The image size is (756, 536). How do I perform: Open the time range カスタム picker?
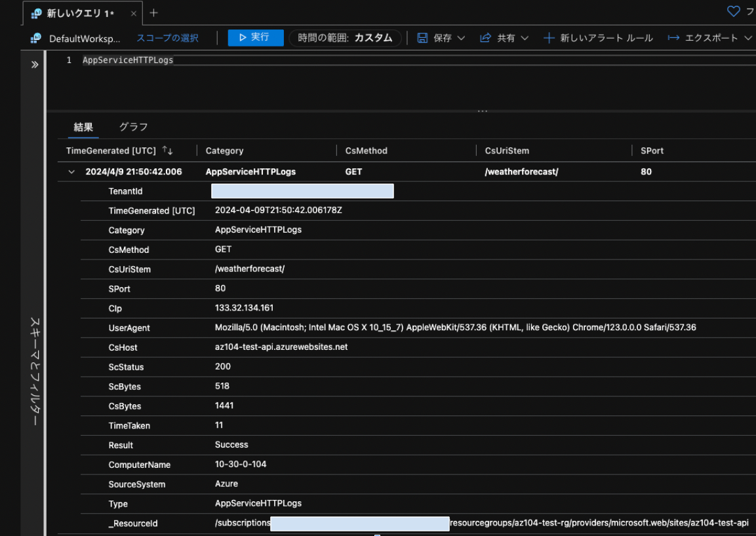[345, 38]
